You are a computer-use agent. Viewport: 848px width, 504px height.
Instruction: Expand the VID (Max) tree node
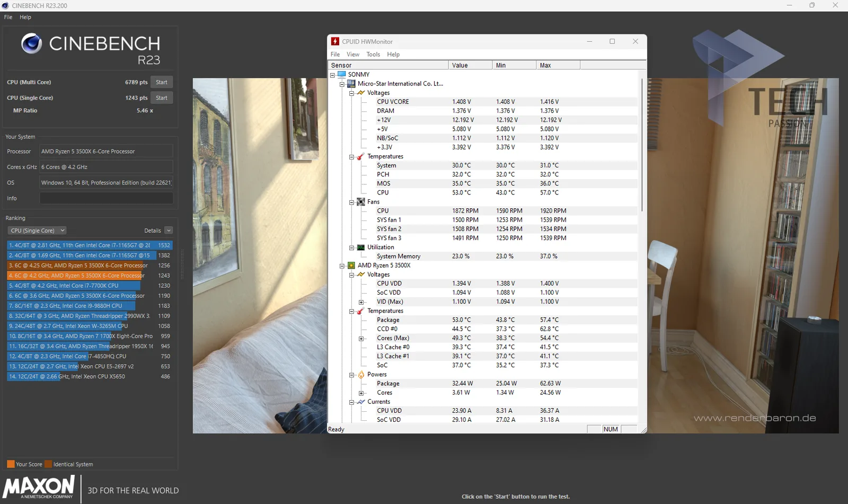[x=361, y=302]
